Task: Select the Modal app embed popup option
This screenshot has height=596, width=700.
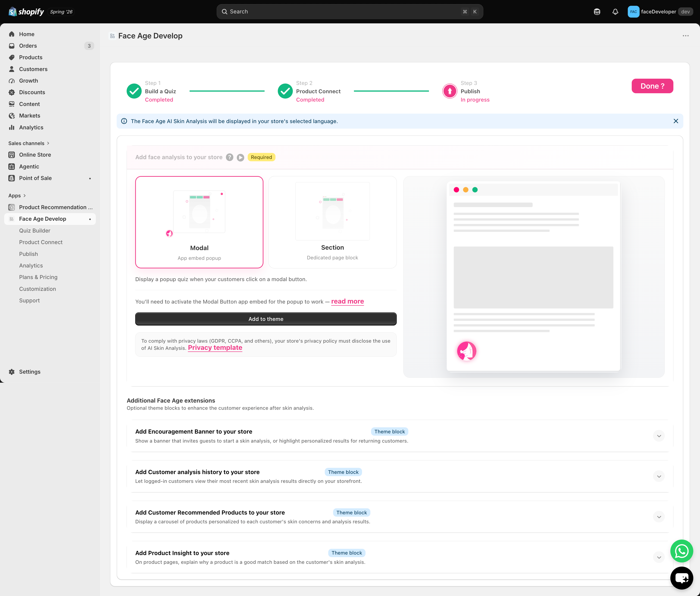Action: [199, 222]
